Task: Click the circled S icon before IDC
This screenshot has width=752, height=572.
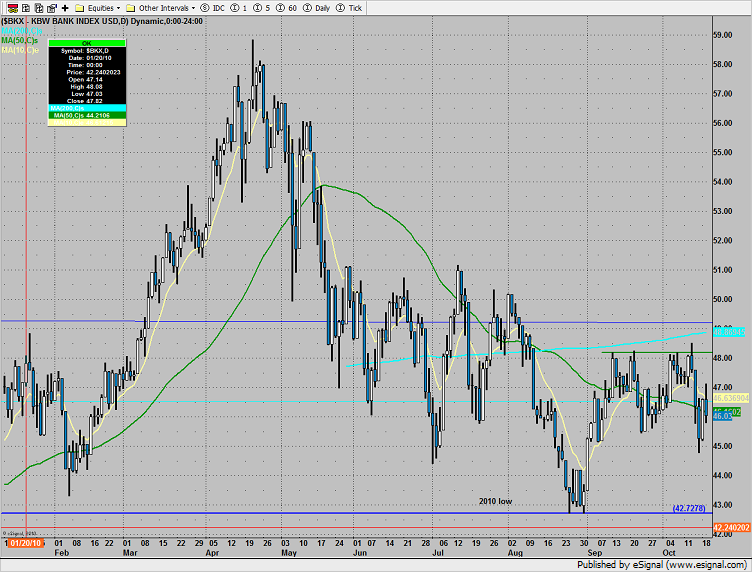Action: click(x=205, y=6)
